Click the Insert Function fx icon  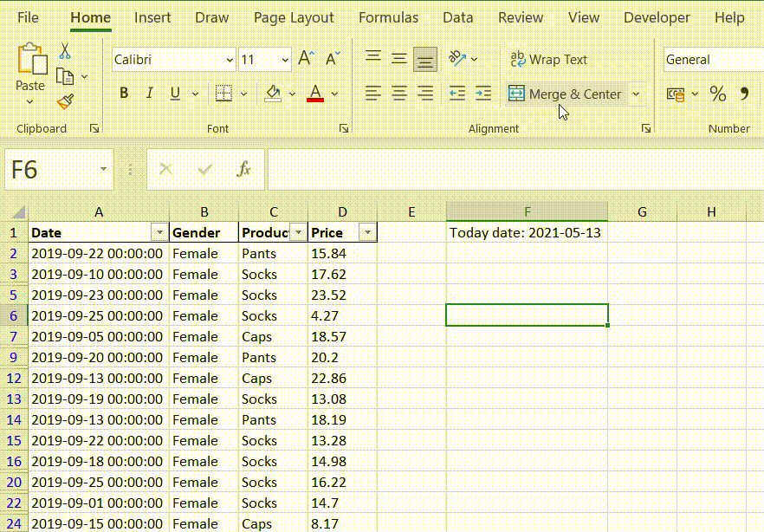244,170
